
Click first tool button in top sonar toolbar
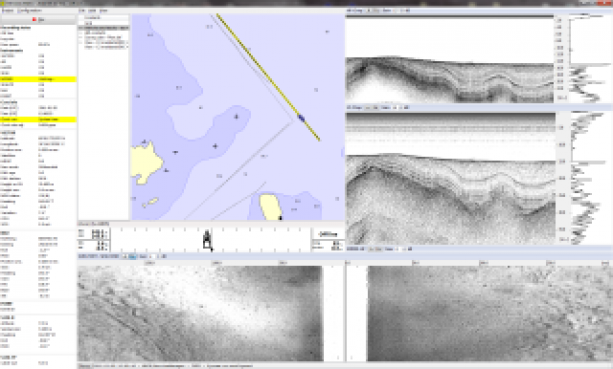[369, 11]
